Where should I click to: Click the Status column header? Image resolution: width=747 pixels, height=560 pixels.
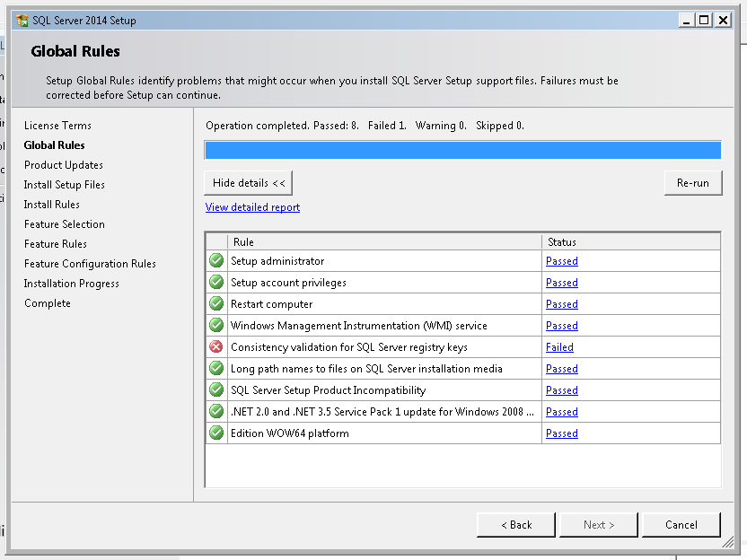[631, 242]
